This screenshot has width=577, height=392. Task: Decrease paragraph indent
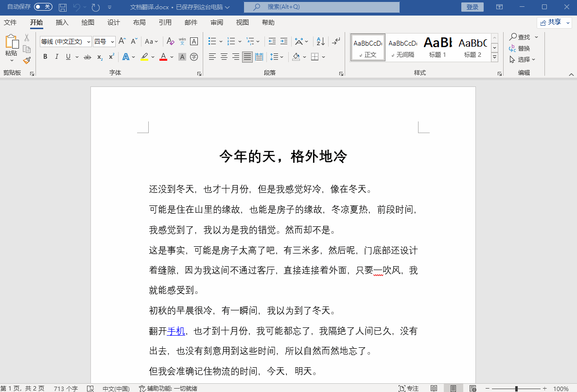[272, 41]
